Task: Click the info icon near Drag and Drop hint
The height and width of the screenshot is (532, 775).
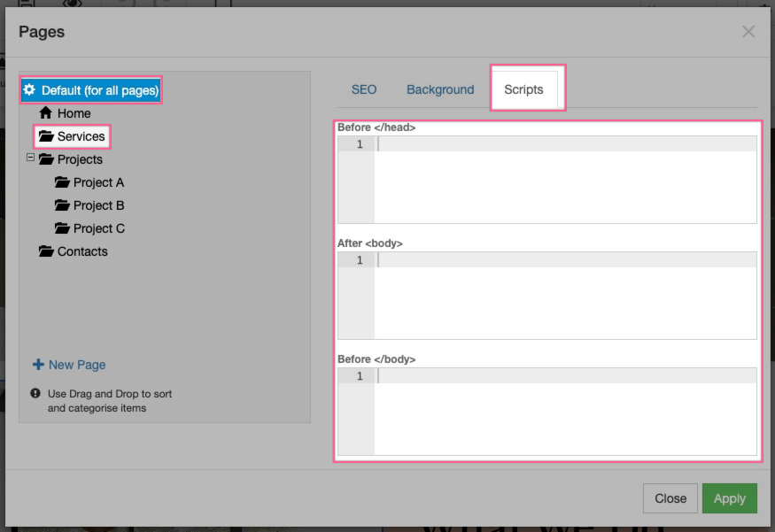Action: point(35,393)
